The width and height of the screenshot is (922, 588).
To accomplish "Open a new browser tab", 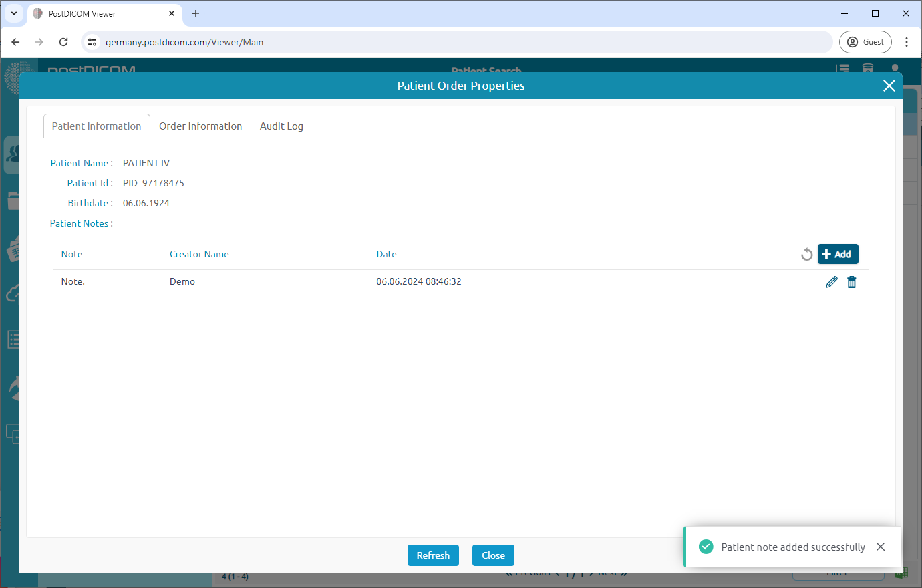I will click(x=196, y=13).
